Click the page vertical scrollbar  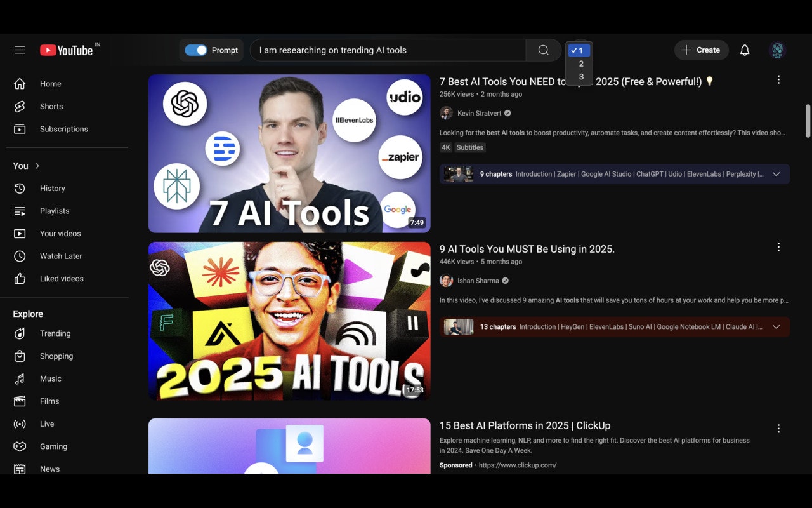click(x=808, y=121)
